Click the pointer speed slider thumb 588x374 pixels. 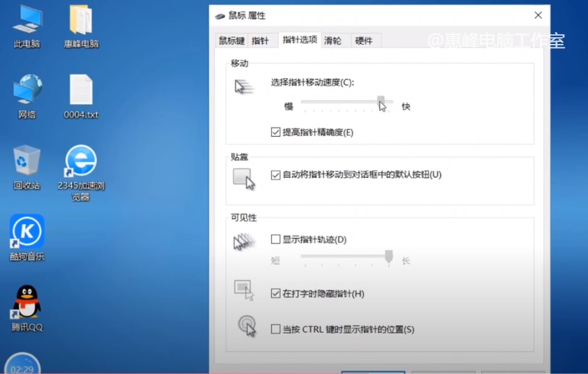381,101
